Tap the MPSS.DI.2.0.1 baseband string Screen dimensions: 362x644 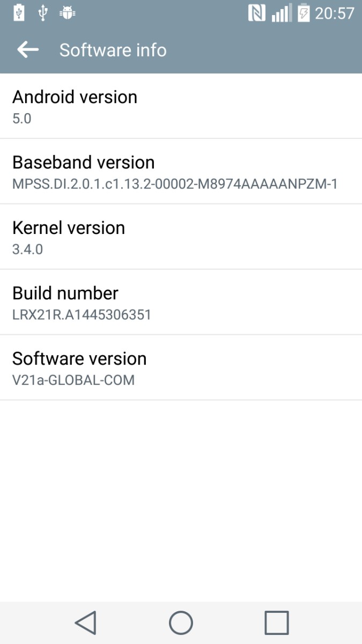click(x=175, y=184)
